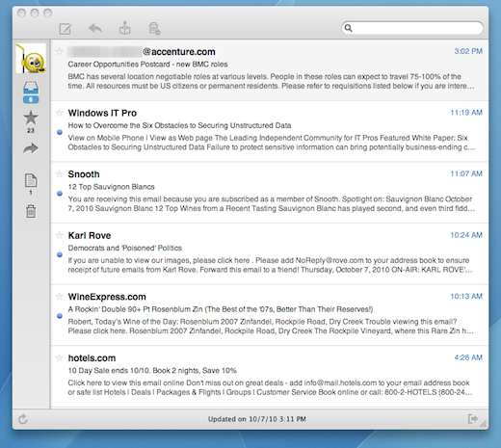Click unread dot on Windows IT Pro email

(60, 132)
